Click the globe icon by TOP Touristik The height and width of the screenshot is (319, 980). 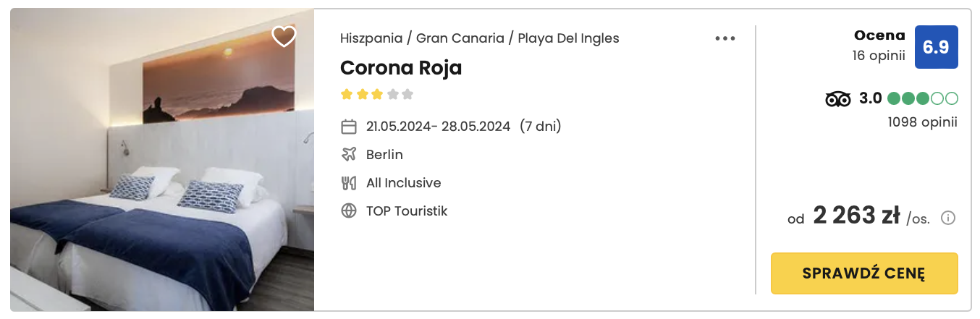(349, 211)
